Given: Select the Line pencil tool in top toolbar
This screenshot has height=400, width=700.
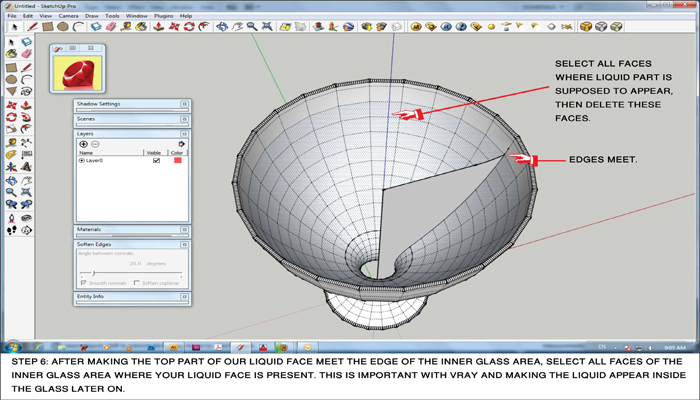Looking at the screenshot, I should pos(34,27).
